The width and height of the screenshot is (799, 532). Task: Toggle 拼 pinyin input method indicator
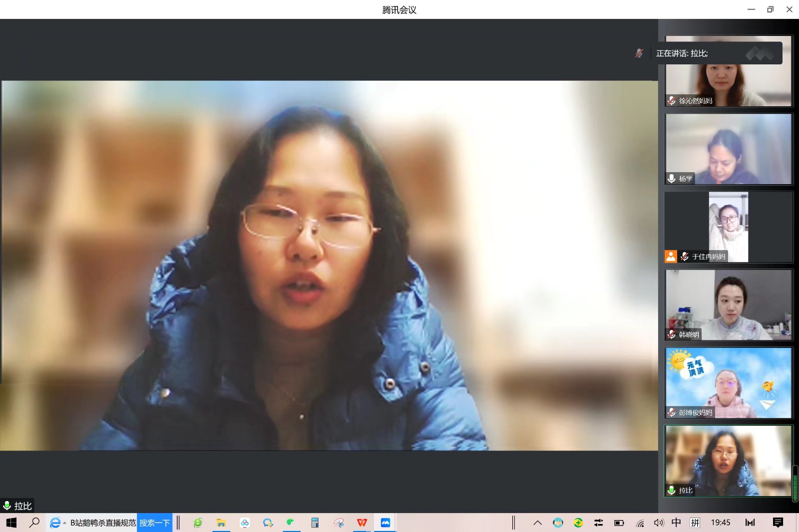click(695, 523)
